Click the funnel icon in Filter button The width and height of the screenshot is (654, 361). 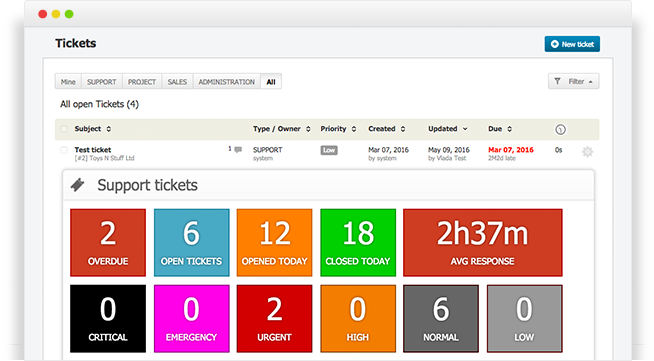tap(557, 81)
